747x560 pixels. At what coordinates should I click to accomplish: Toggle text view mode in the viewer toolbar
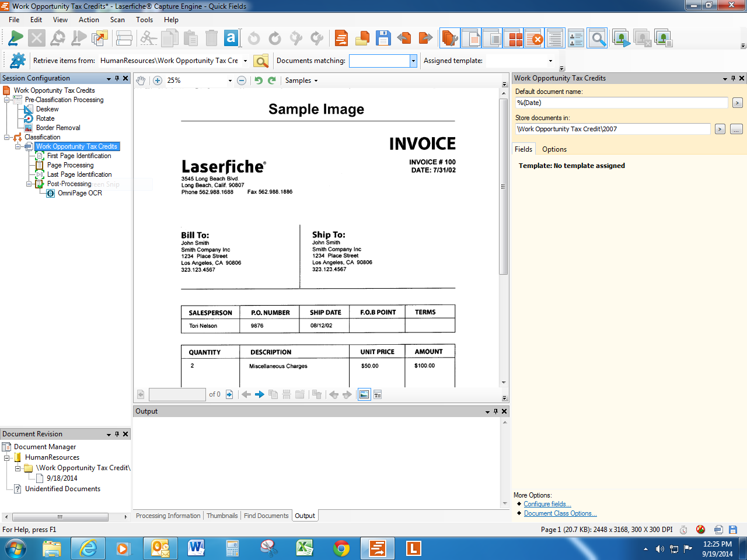(x=378, y=395)
